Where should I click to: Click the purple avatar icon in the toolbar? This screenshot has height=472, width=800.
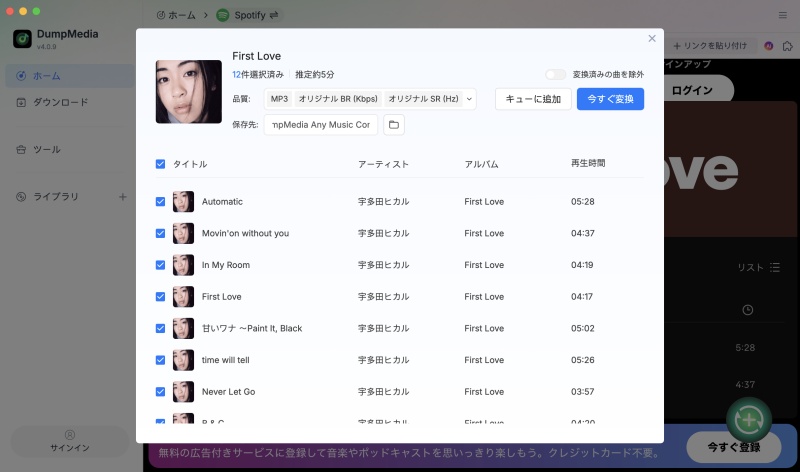pyautogui.click(x=768, y=46)
